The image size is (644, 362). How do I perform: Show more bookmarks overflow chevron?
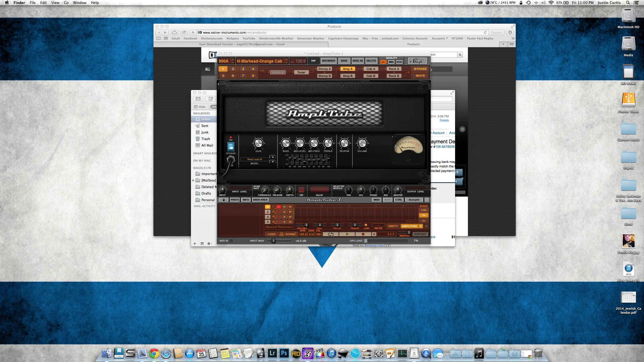point(513,38)
